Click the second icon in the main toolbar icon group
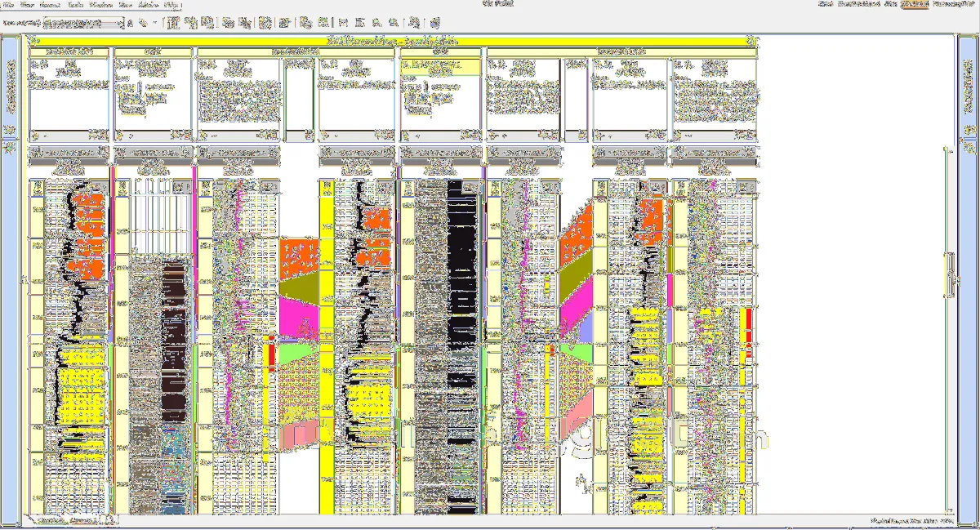 tap(189, 24)
